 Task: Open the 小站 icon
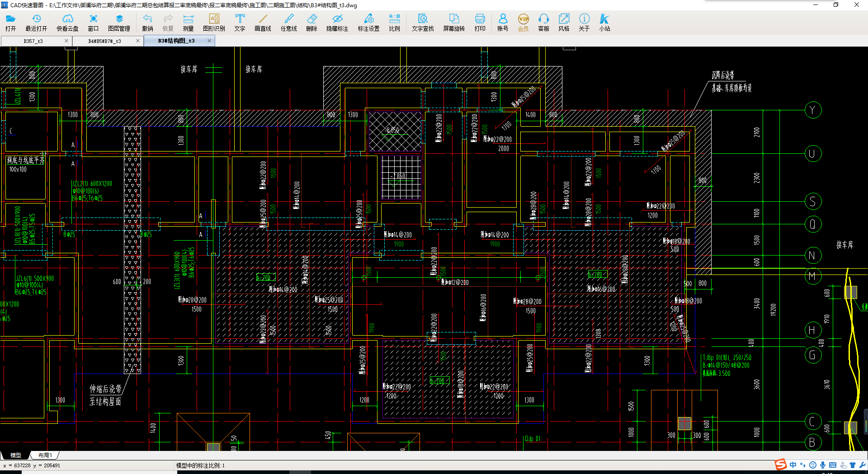pyautogui.click(x=604, y=22)
